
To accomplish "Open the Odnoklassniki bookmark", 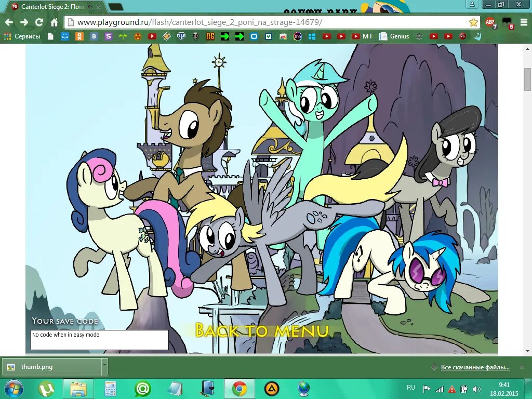I will (79, 36).
